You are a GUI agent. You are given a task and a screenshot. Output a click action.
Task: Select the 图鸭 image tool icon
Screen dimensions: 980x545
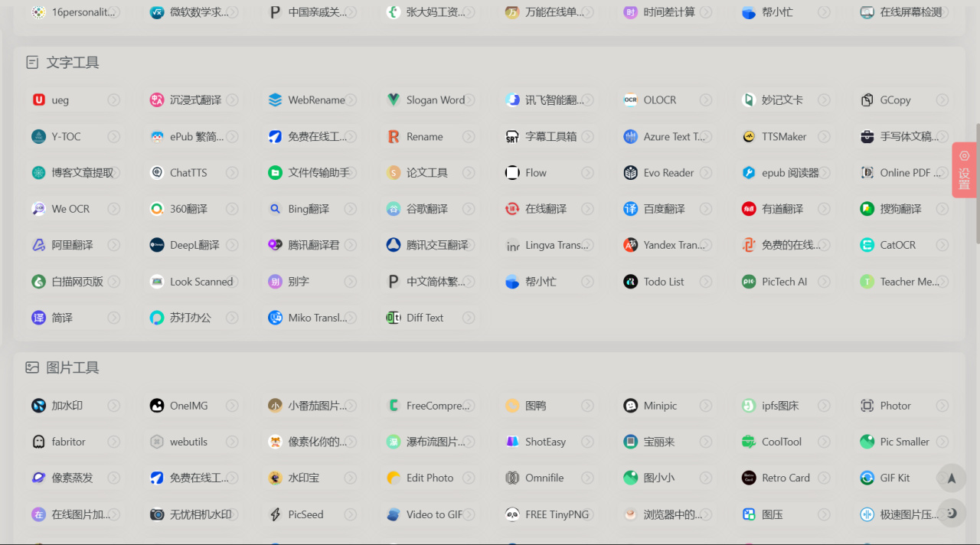click(x=511, y=405)
